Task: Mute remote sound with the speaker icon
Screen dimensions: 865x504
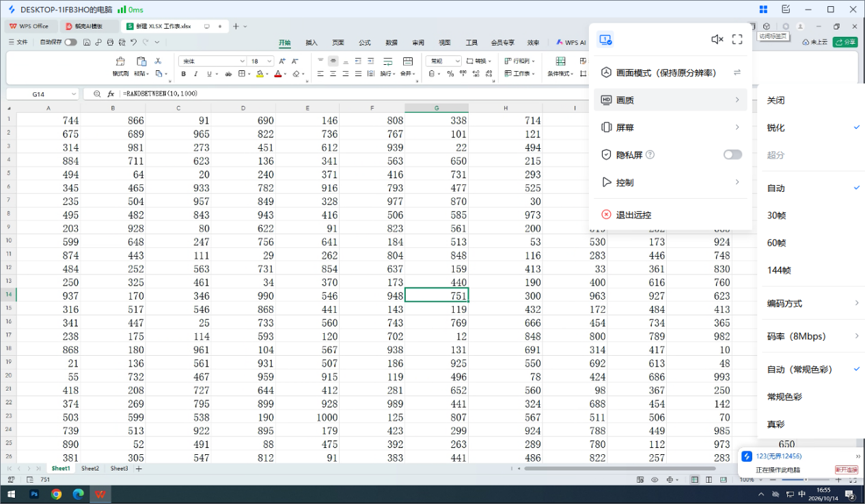Action: click(717, 40)
